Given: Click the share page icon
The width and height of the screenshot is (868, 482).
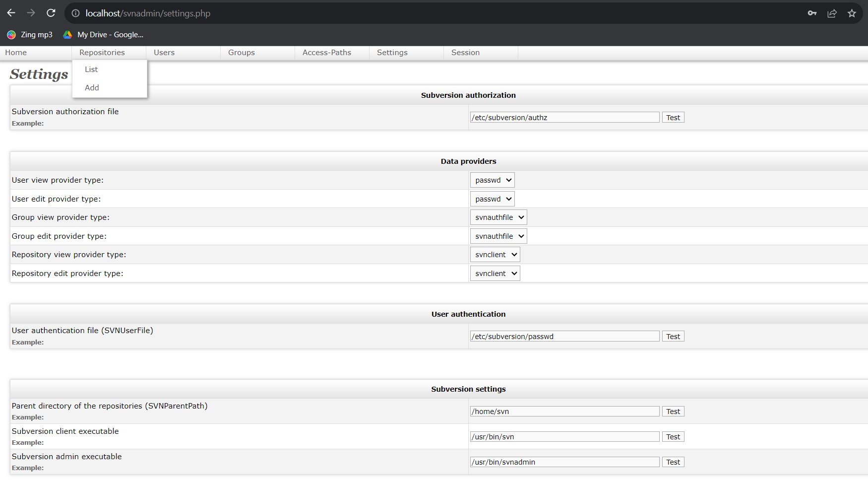Looking at the screenshot, I should coord(832,13).
